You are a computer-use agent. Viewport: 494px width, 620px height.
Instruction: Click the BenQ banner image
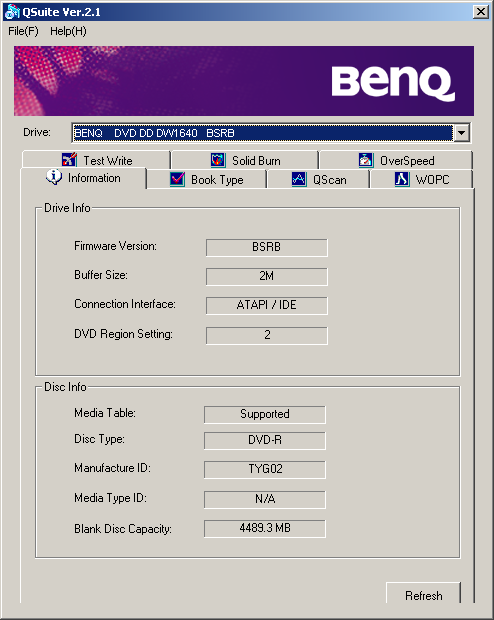(x=244, y=81)
